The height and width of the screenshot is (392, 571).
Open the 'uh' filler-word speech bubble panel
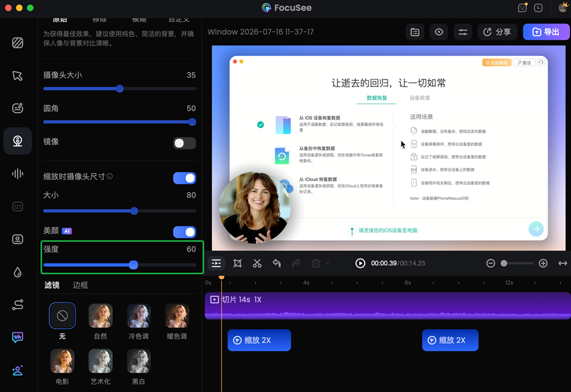pyautogui.click(x=18, y=338)
